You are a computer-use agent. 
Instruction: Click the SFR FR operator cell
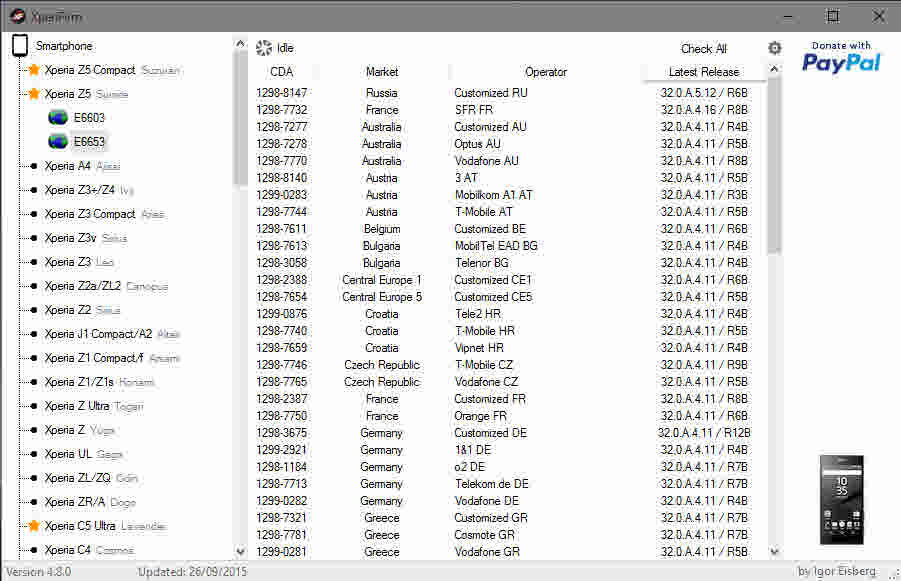[473, 110]
